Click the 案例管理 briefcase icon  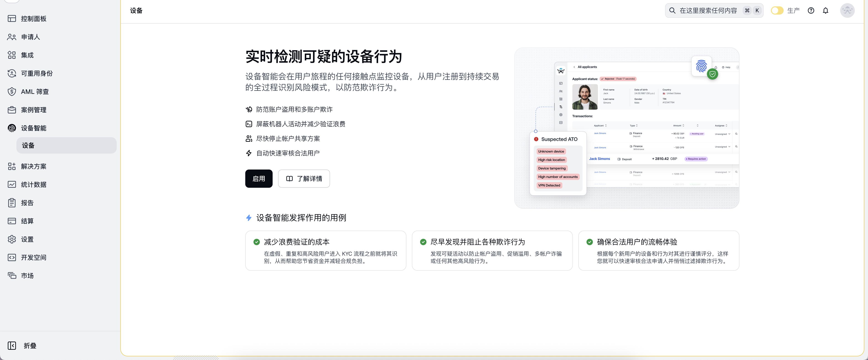coord(12,110)
